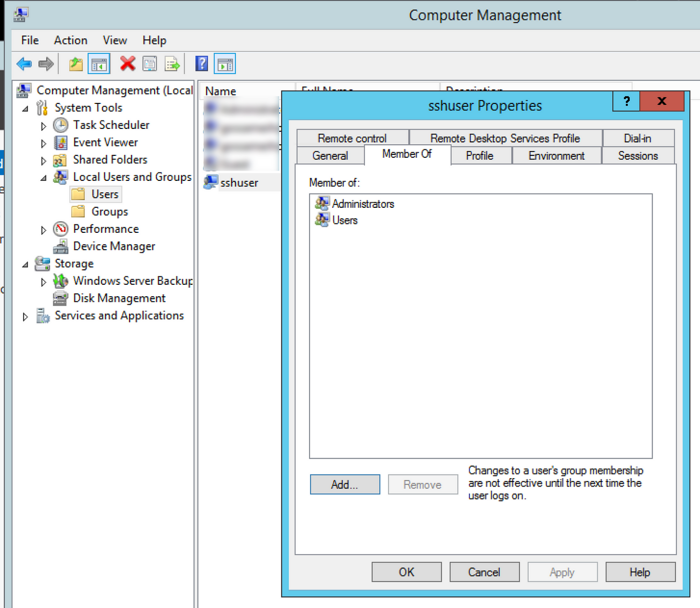Click the Storage node icon
Image resolution: width=700 pixels, height=608 pixels.
[42, 263]
